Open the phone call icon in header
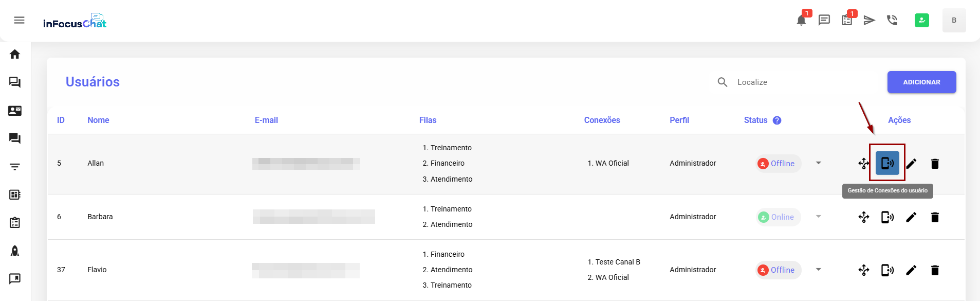 pos(892,21)
